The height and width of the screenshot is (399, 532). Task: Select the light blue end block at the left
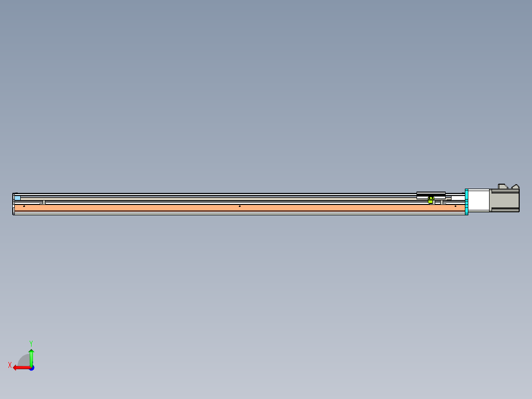18,198
